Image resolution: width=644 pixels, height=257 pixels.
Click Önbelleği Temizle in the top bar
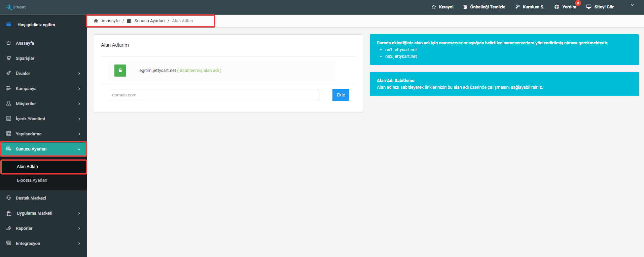(x=488, y=7)
